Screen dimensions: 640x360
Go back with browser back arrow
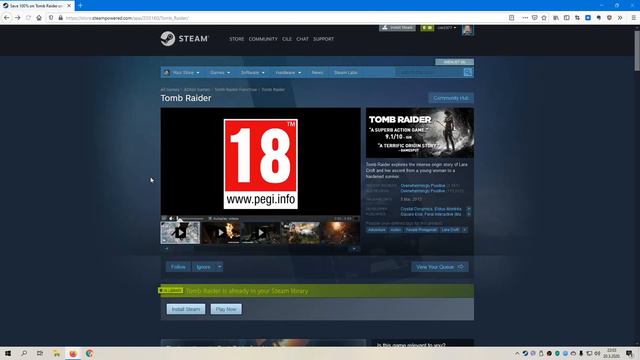7,18
